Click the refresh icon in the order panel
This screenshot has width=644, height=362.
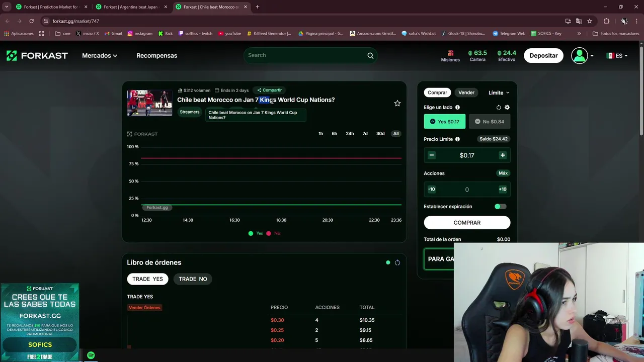pyautogui.click(x=499, y=107)
